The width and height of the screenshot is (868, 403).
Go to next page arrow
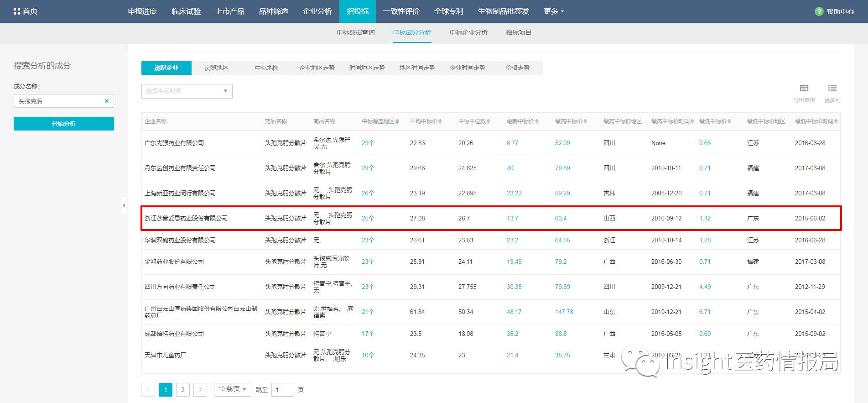click(x=200, y=390)
